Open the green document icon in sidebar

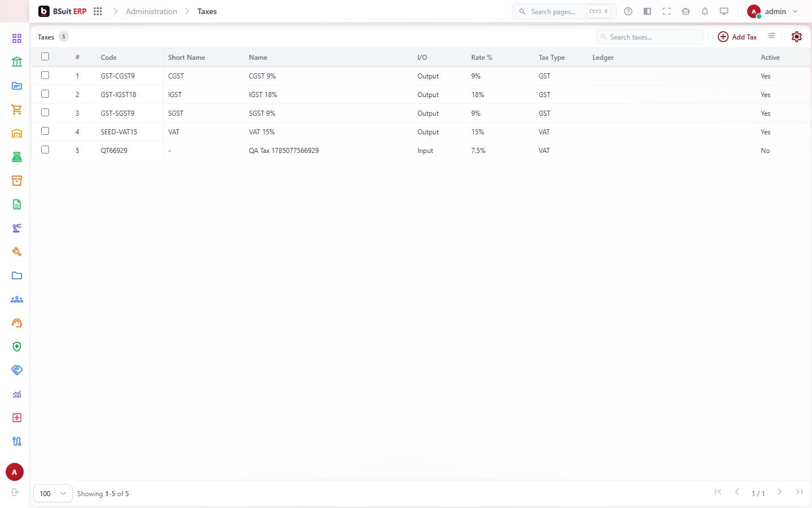coord(17,204)
